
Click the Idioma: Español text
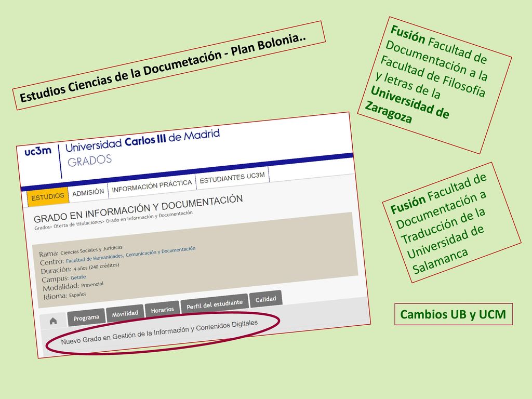tap(64, 296)
